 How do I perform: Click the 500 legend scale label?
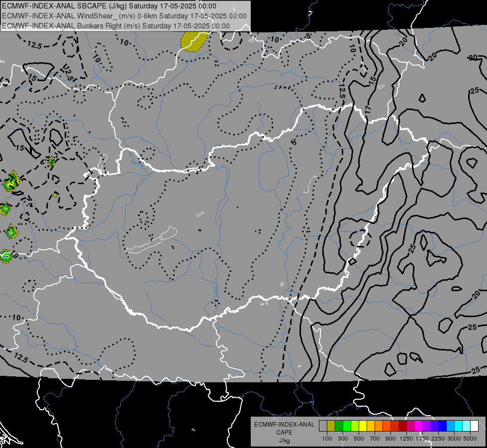click(x=359, y=439)
